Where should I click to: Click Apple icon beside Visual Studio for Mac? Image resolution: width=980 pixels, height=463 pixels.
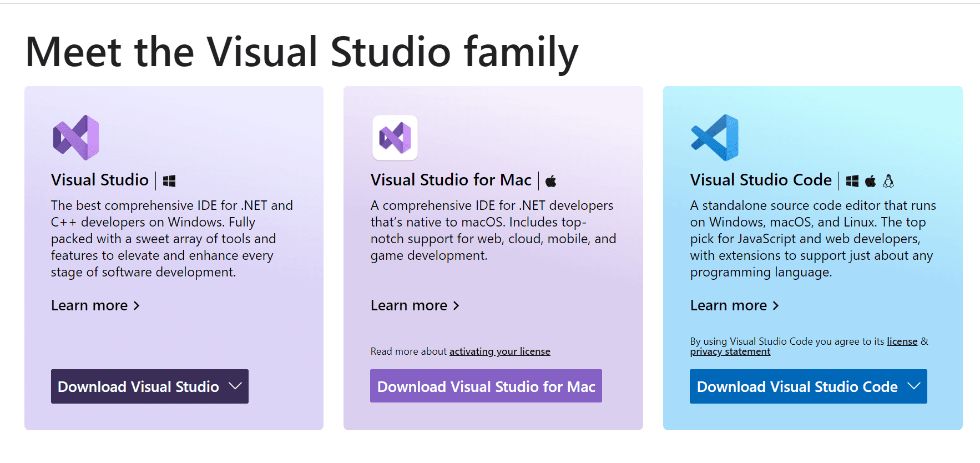pyautogui.click(x=551, y=181)
